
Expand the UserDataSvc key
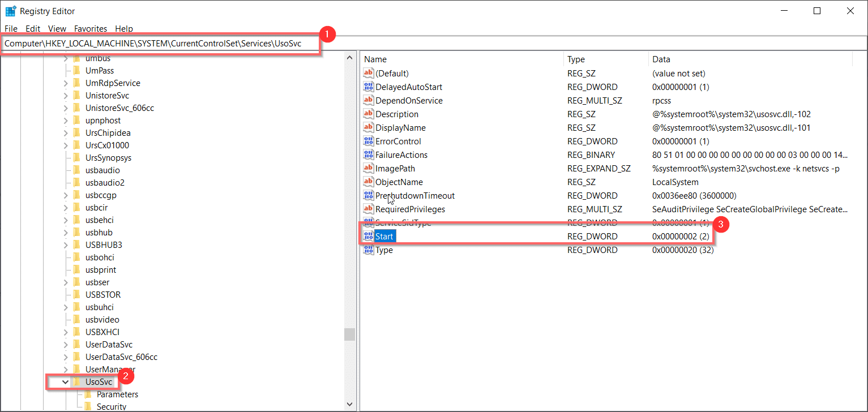click(65, 345)
